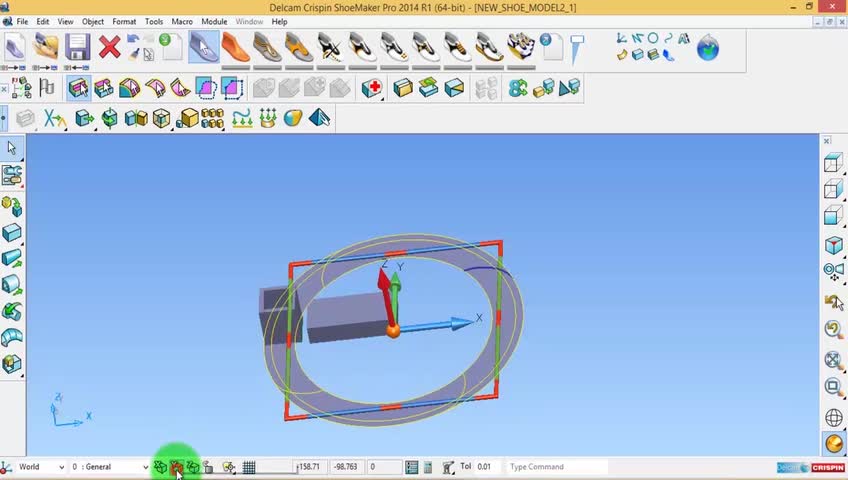Open the Module menu
848x480 pixels.
coord(214,22)
